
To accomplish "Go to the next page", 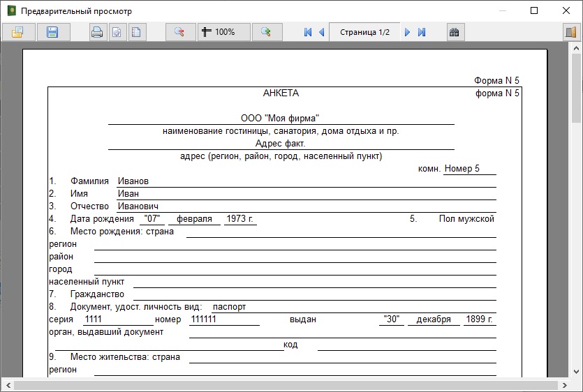I will pyautogui.click(x=408, y=32).
